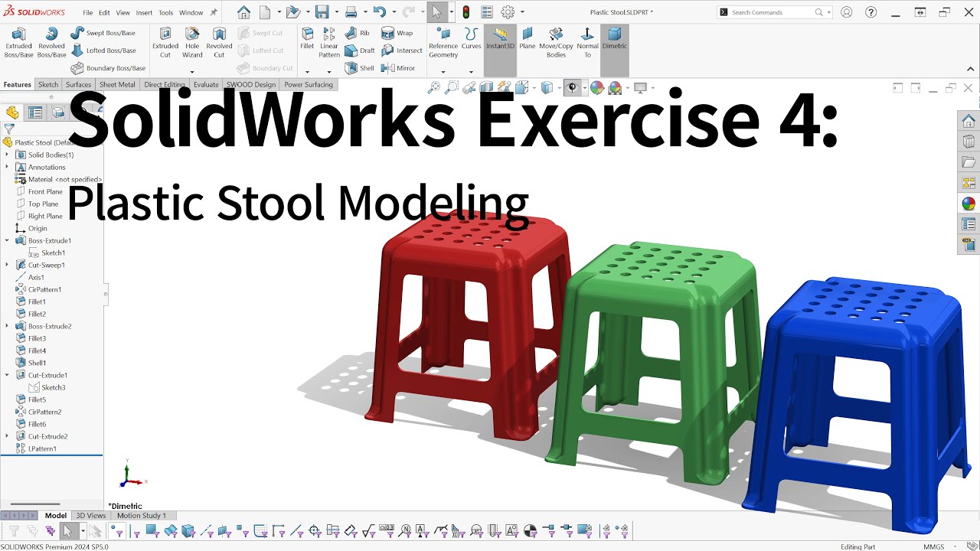980x551 pixels.
Task: Expand the Cut-Sweep1 tree node
Action: pyautogui.click(x=7, y=265)
